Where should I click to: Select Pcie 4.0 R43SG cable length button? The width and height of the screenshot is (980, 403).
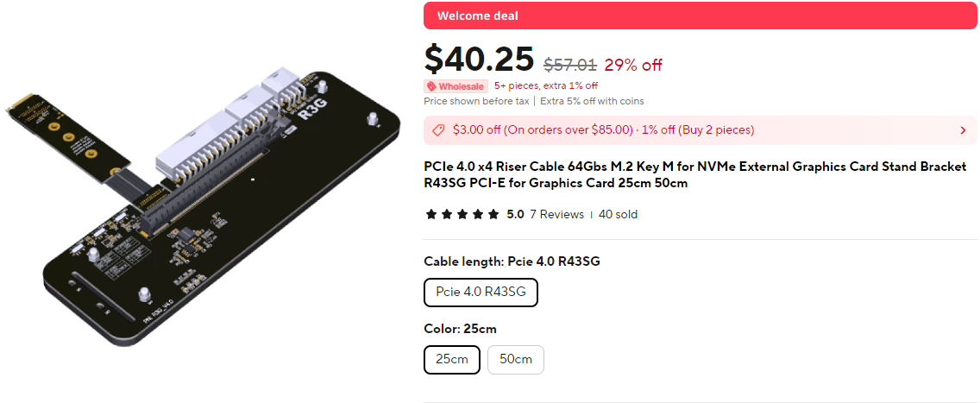pyautogui.click(x=481, y=293)
